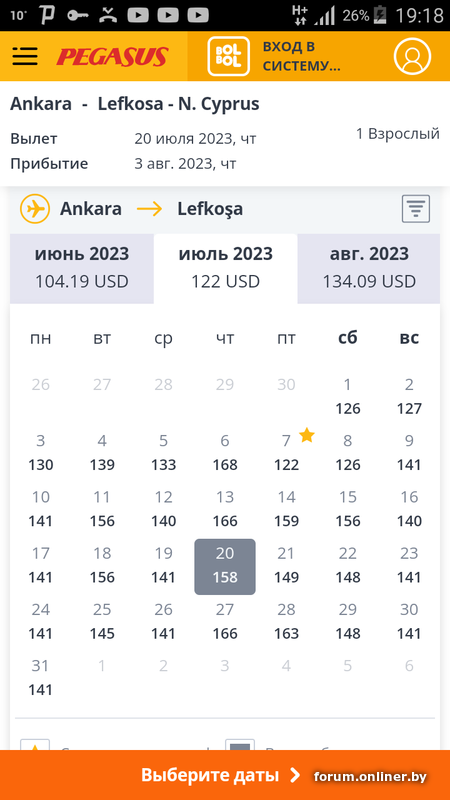450x800 pixels.
Task: Open Вход в систему login link
Action: click(x=301, y=56)
